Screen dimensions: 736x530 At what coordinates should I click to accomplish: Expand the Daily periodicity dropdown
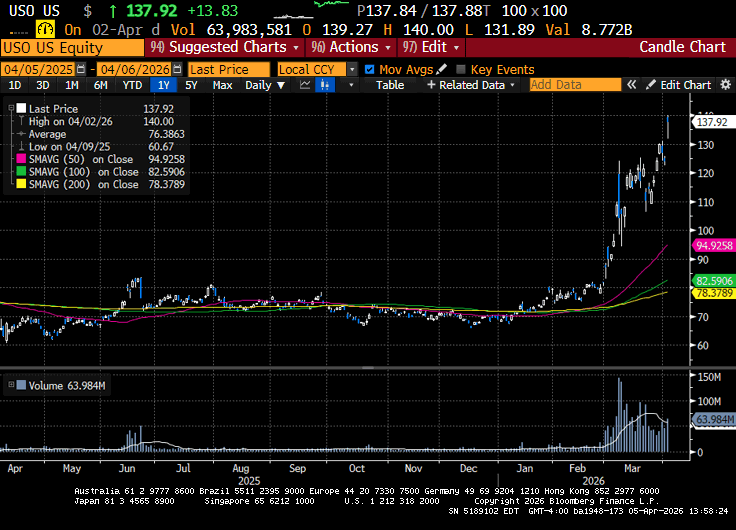point(264,85)
